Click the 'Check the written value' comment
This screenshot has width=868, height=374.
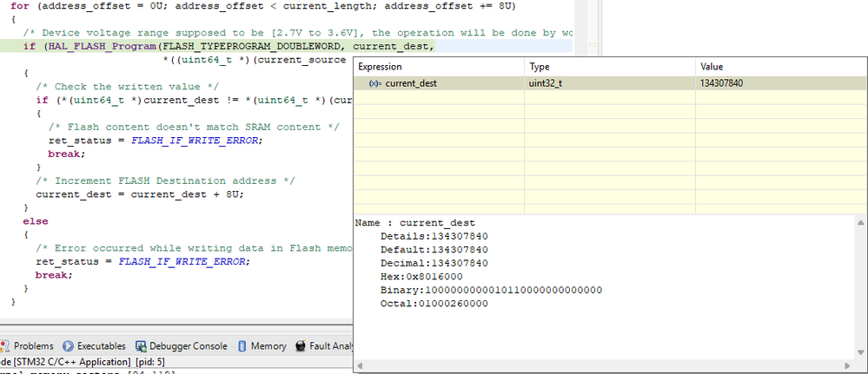tap(128, 87)
